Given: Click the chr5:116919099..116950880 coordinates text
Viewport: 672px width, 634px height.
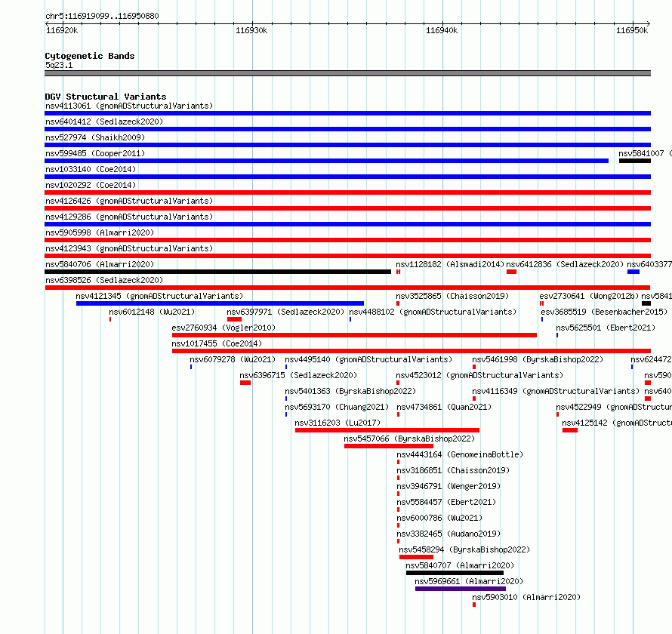Looking at the screenshot, I should coord(102,16).
